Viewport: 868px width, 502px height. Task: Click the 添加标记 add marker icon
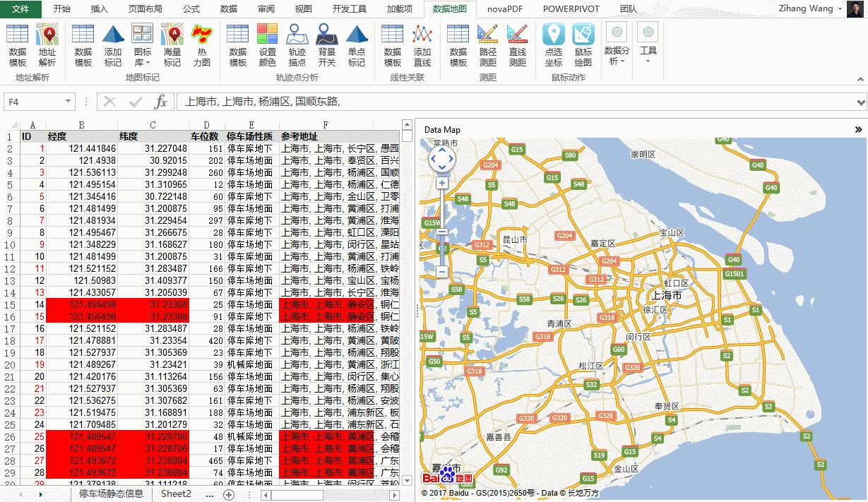[113, 45]
